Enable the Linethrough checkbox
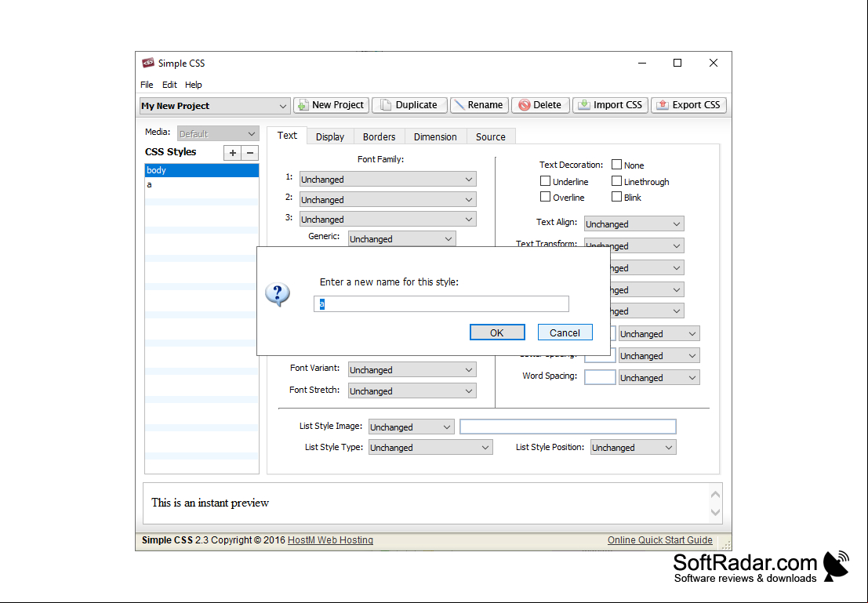Image resolution: width=868 pixels, height=603 pixels. click(616, 181)
